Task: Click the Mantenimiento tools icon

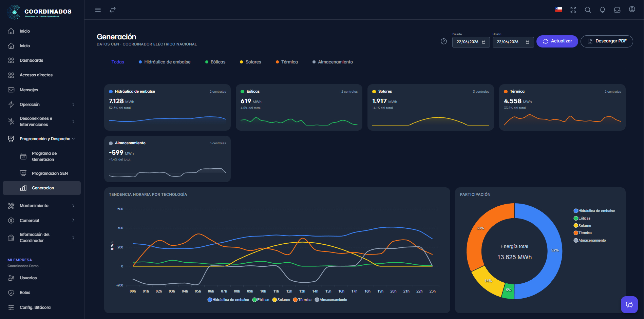Action: click(x=11, y=206)
